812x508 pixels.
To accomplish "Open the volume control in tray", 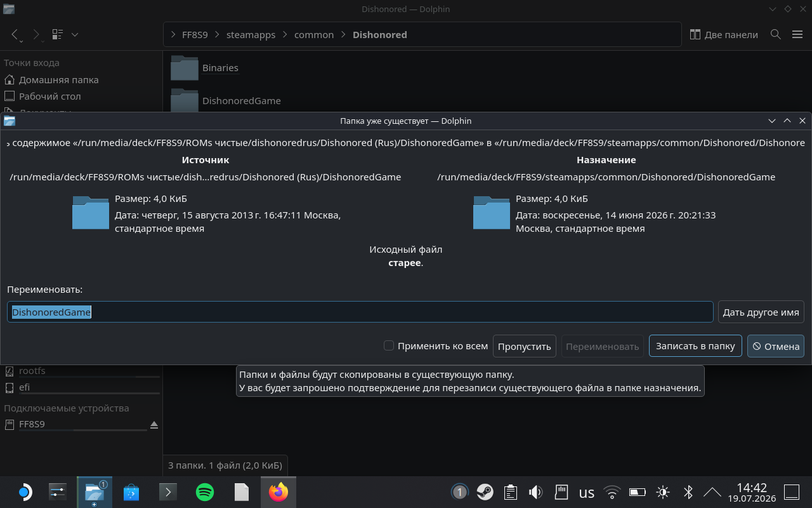I will coord(536,492).
